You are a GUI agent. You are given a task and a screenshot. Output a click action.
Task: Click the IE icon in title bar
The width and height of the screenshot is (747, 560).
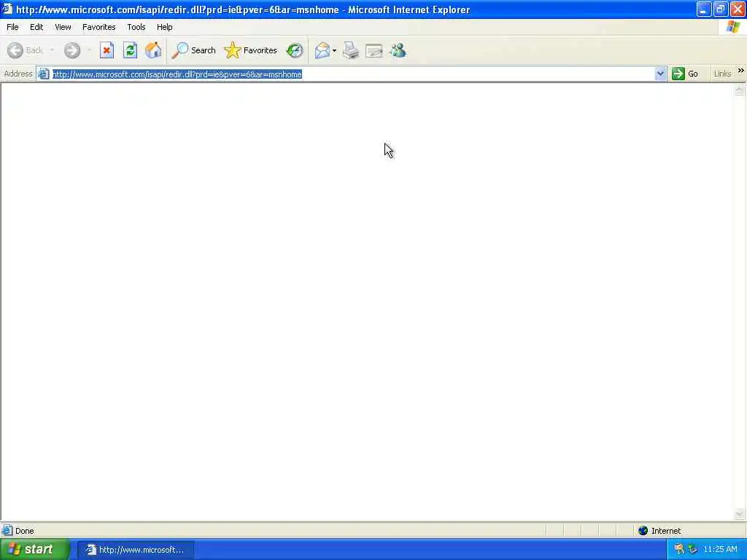7,9
